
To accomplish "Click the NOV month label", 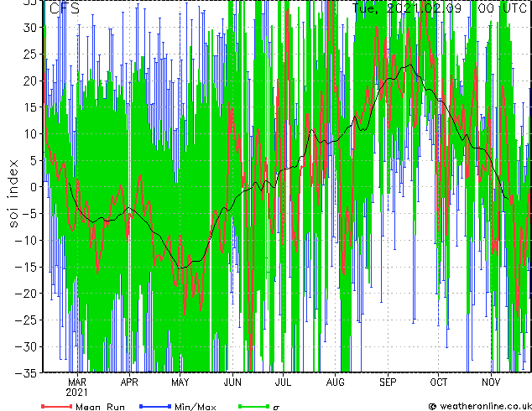I will pyautogui.click(x=491, y=382).
